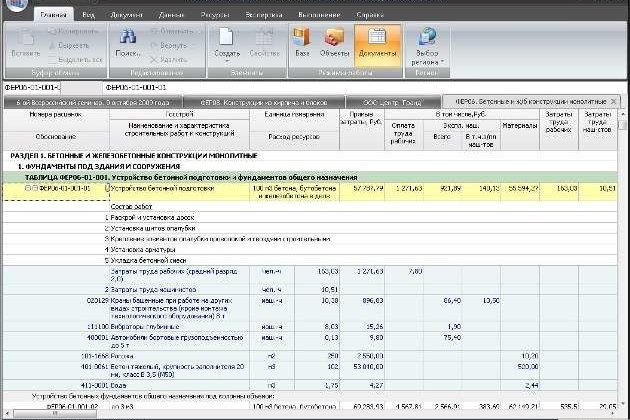630x420 pixels.
Task: Click the Состав работ underlined link
Action: coord(131,207)
